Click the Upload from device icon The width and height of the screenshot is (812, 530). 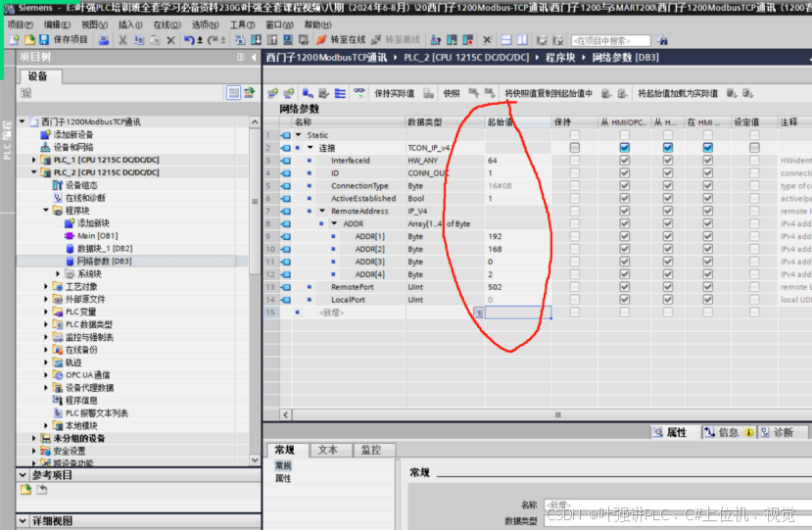(272, 40)
